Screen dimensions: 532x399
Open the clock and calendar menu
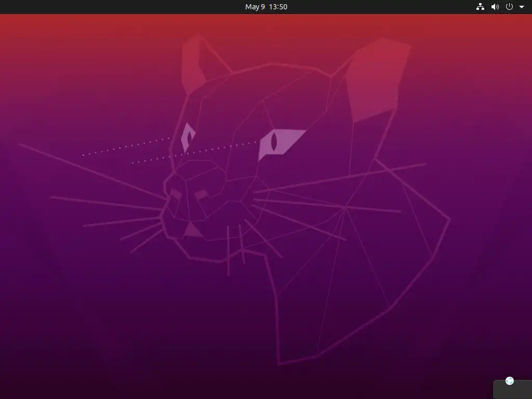[x=266, y=7]
